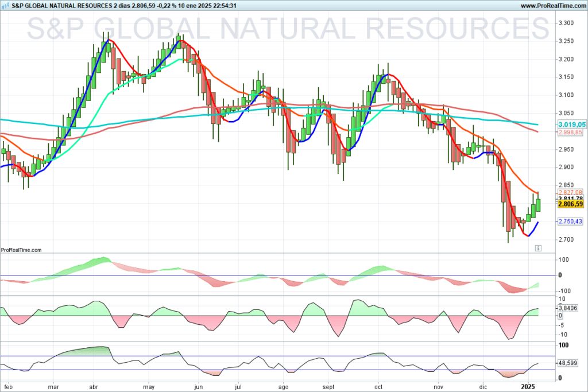Viewport: 588px width, 392px height.
Task: Click the '-0,22 %' change value in the header
Action: click(167, 6)
